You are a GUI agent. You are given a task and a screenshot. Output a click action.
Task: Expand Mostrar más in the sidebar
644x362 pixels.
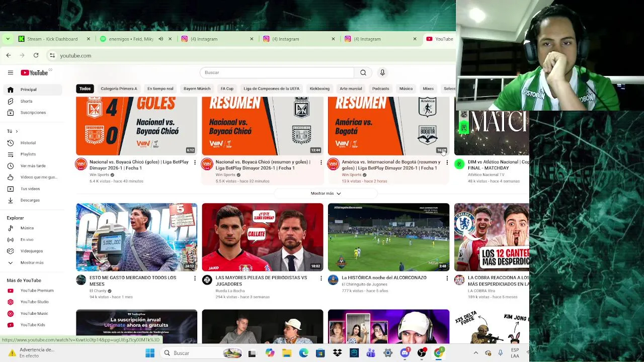(x=32, y=262)
